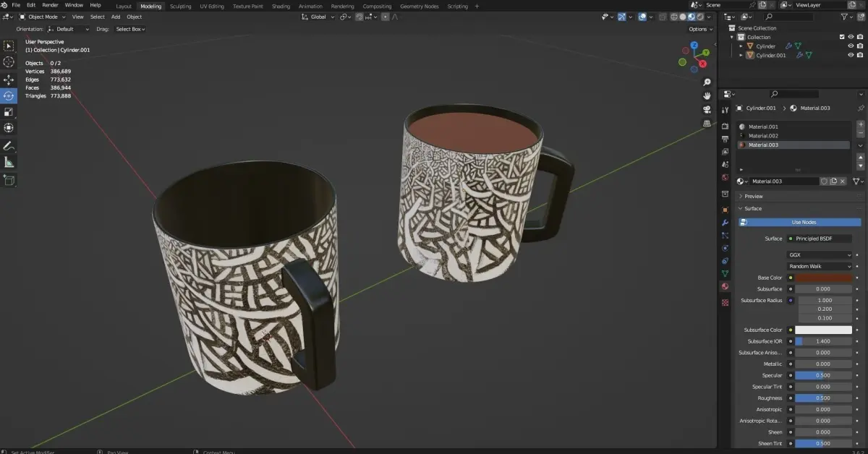Open the viewport Options dropdown
Viewport: 868px width, 454px height.
click(x=700, y=29)
